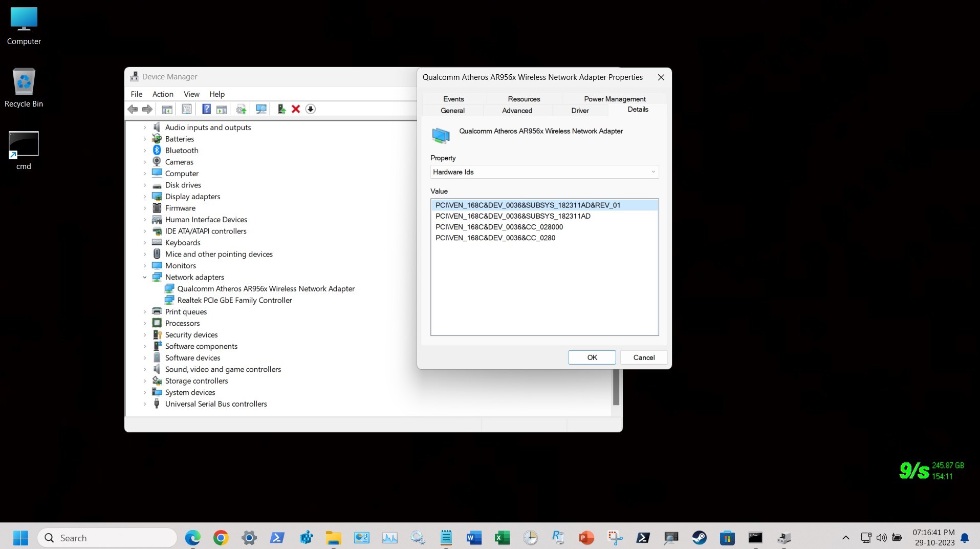Viewport: 980px width, 549px height.
Task: Click the Forward arrow in Device Manager toolbar
Action: [147, 109]
